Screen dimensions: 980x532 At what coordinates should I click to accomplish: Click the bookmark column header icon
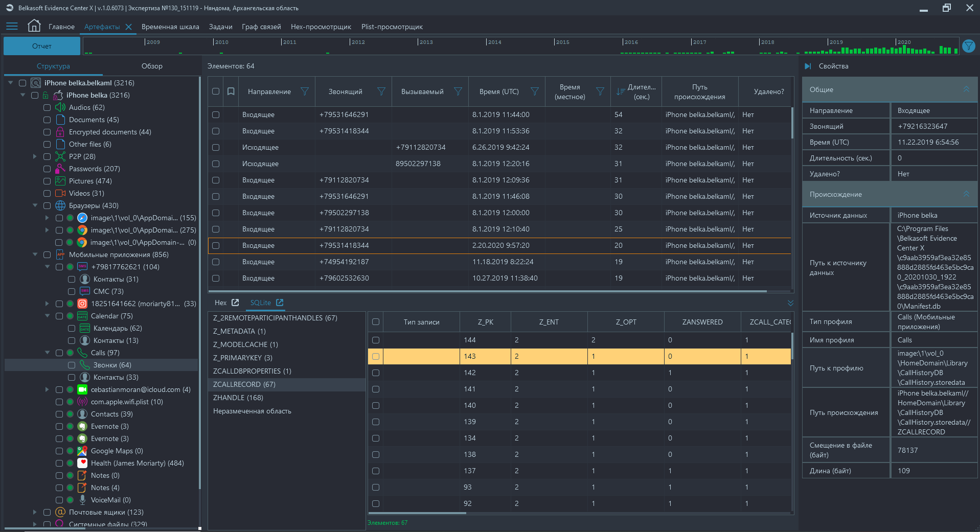tap(231, 91)
